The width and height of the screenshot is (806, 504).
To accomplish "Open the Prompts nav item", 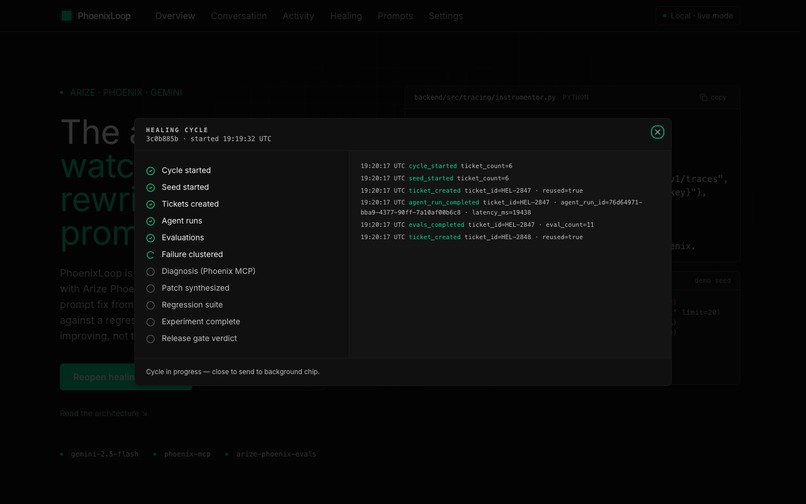I will pyautogui.click(x=395, y=16).
